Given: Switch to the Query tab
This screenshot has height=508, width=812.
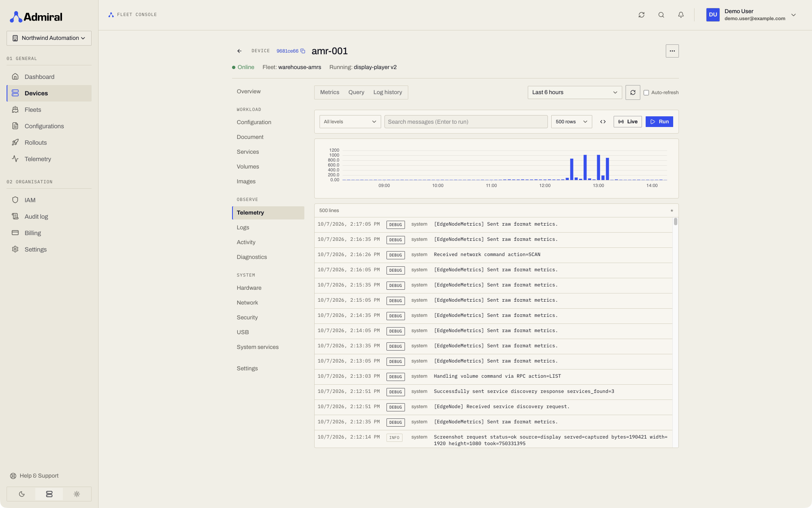Looking at the screenshot, I should (356, 92).
